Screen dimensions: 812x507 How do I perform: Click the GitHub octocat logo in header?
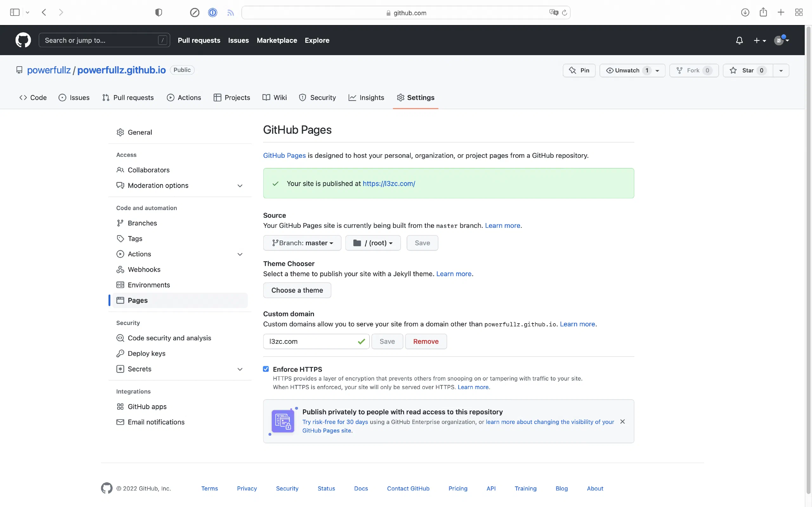(x=23, y=40)
